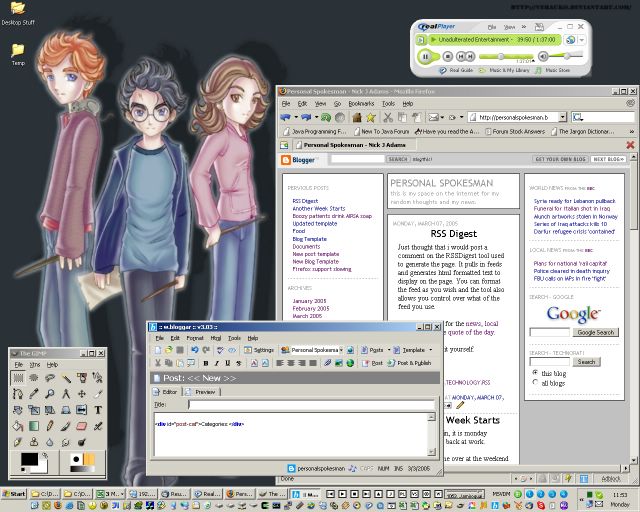Click the center align icon in w.bloggar
The height and width of the screenshot is (512, 640).
click(x=291, y=363)
